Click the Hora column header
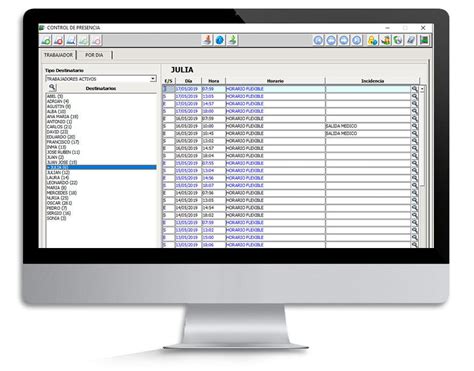The image size is (474, 371). coord(214,81)
